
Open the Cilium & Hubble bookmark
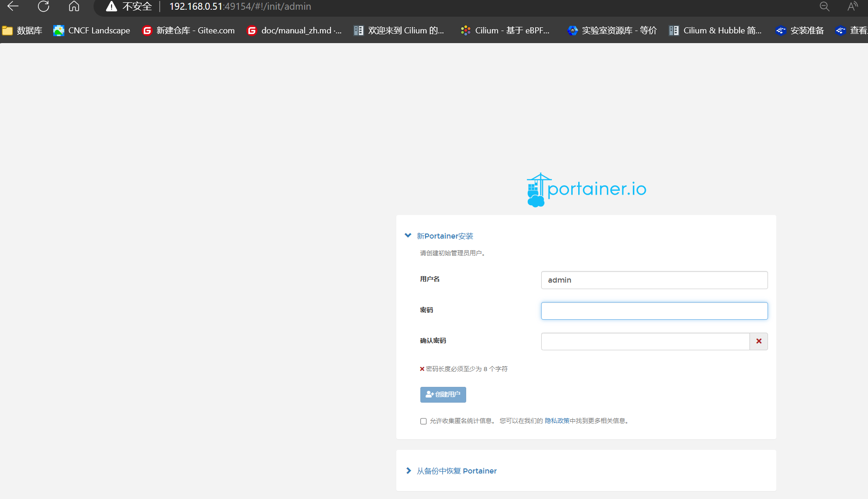(x=715, y=31)
